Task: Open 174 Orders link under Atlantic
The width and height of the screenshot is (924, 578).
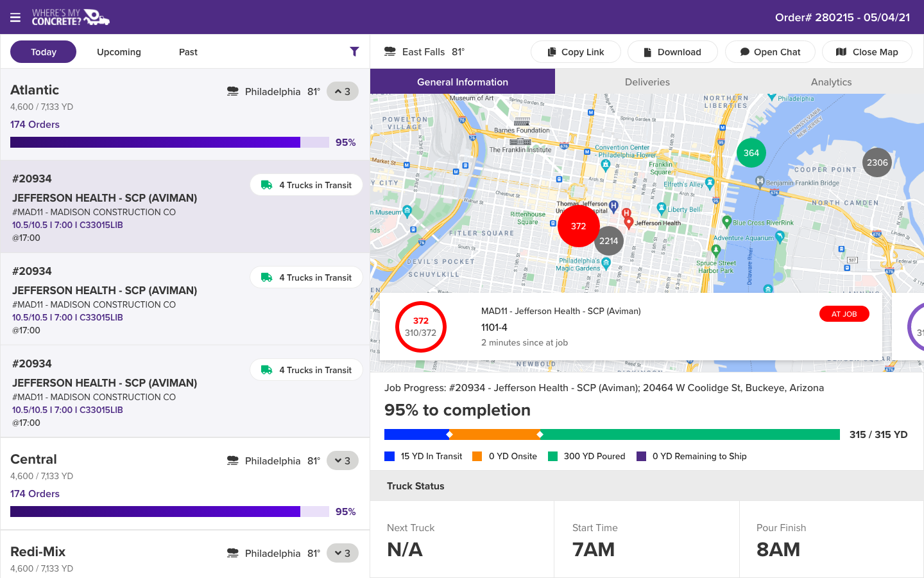Action: click(35, 125)
